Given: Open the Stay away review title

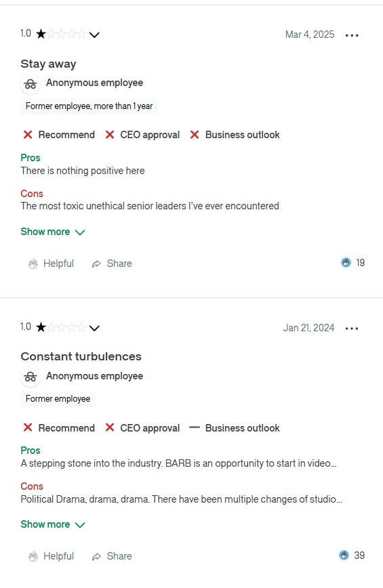Looking at the screenshot, I should click(x=48, y=64).
